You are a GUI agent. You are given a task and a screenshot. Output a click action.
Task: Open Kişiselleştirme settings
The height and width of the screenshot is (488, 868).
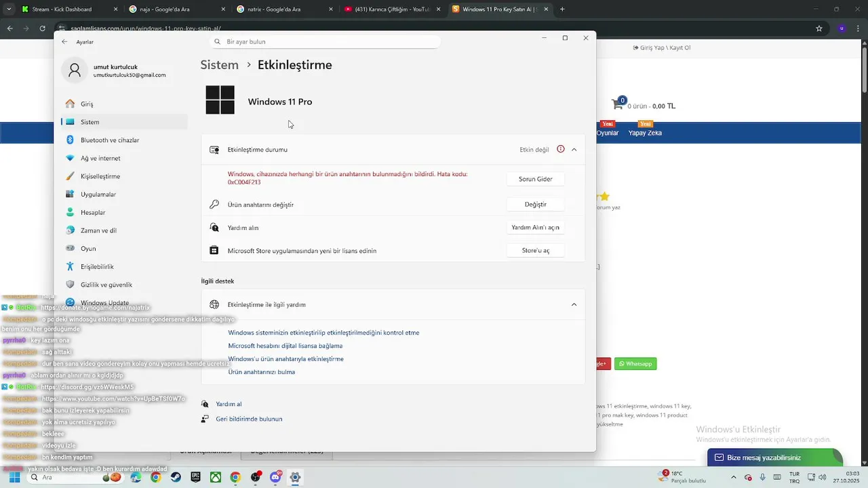pos(124,176)
